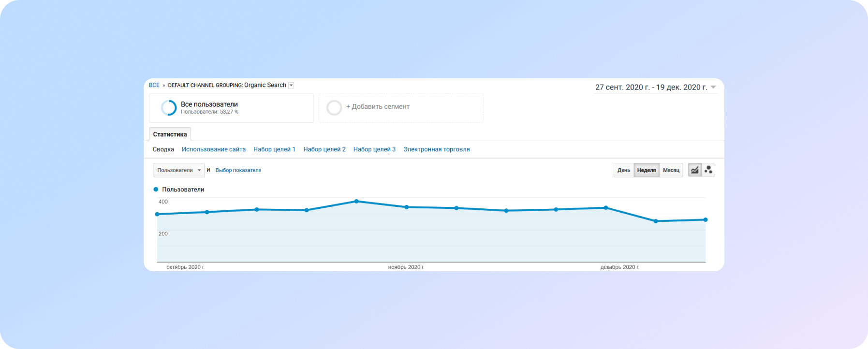
Task: Click DEFAULT CHANNEL GROUPING label
Action: click(205, 86)
